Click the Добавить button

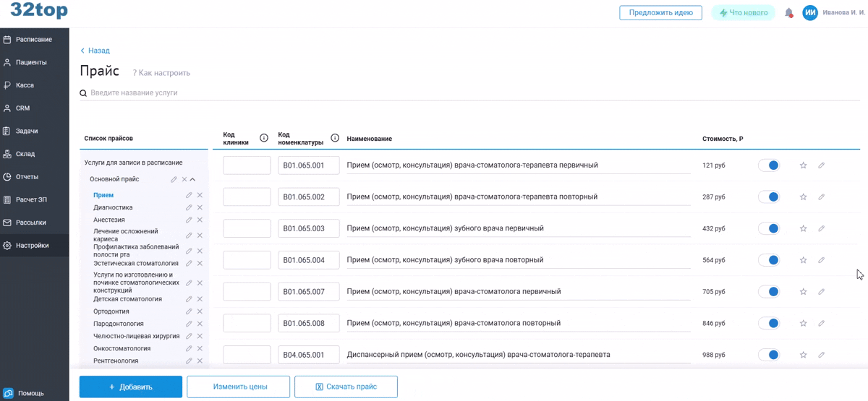point(131,387)
